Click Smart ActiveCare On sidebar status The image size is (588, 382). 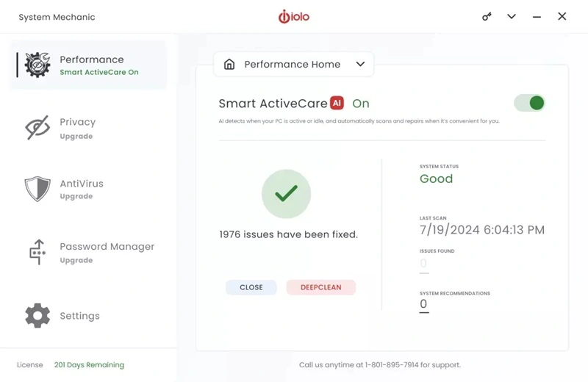99,72
